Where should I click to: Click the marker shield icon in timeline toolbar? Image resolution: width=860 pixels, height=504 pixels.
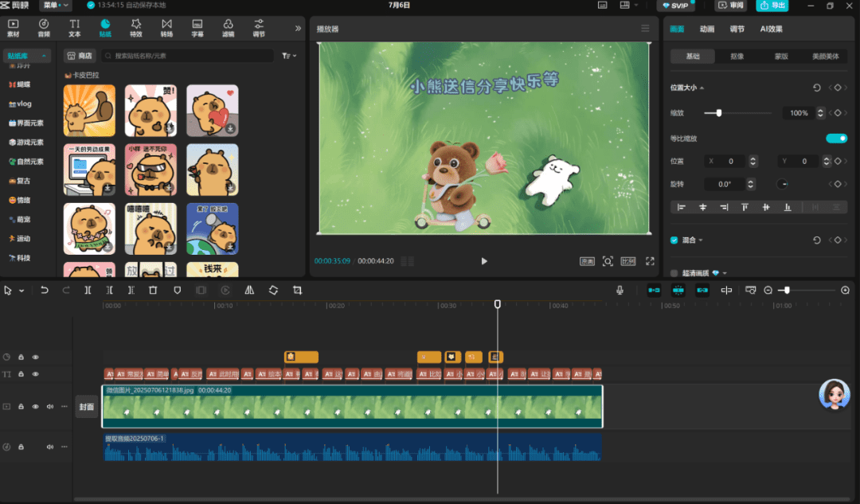coord(177,290)
